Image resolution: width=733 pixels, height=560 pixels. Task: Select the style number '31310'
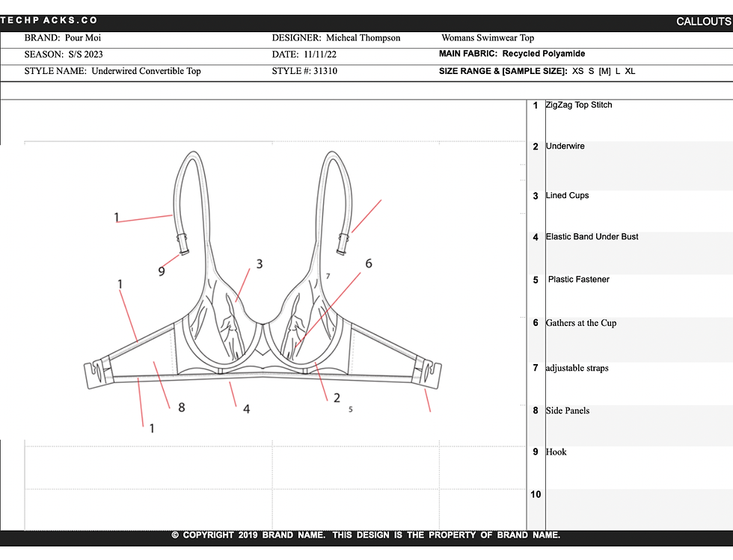(x=325, y=71)
